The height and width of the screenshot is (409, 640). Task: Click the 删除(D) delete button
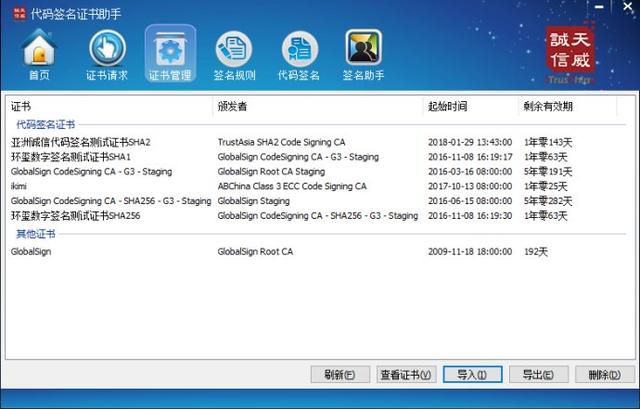point(604,374)
